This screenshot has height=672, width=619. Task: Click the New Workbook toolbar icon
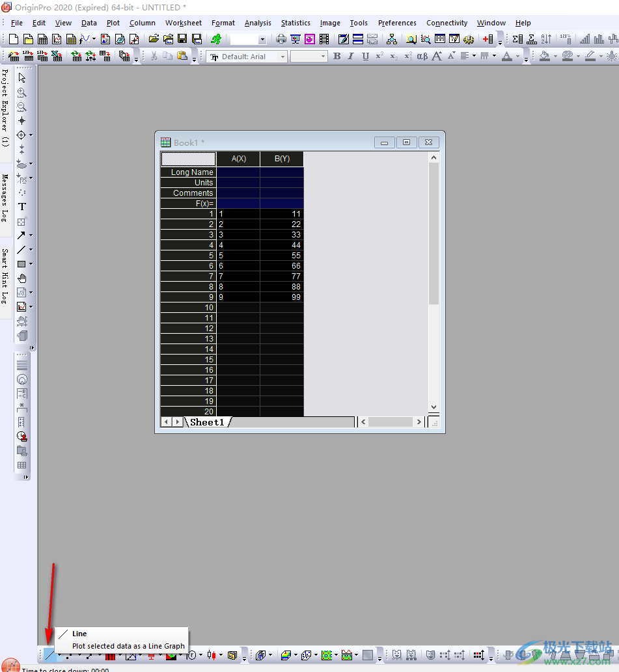(42, 40)
